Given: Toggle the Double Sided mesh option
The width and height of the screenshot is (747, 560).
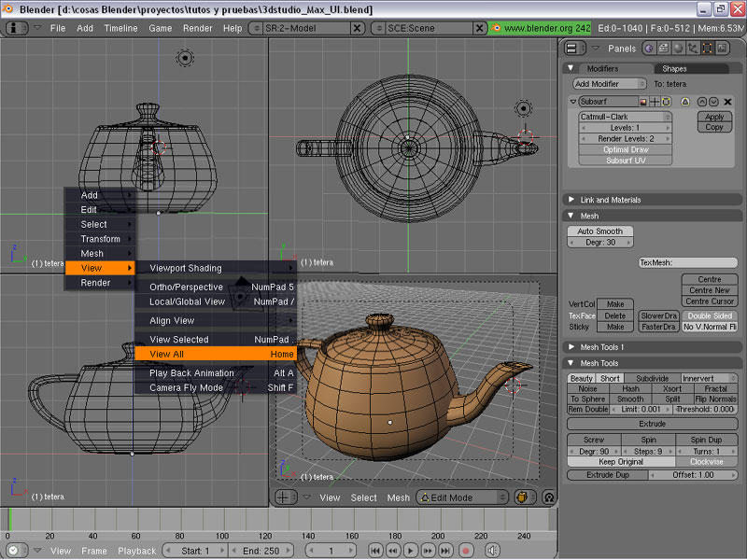Looking at the screenshot, I should [709, 315].
